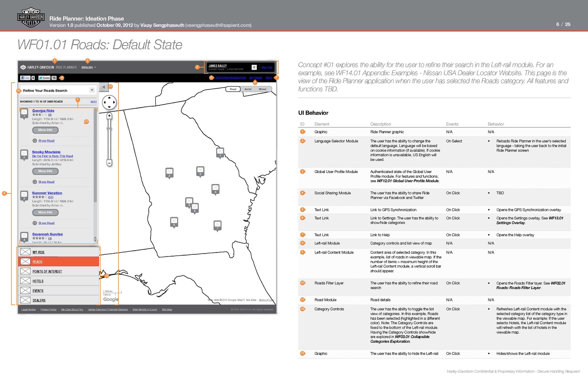Image resolution: width=588 pixels, height=381 pixels.
Task: Open the Georgia Ride road link
Action: pyautogui.click(x=43, y=111)
